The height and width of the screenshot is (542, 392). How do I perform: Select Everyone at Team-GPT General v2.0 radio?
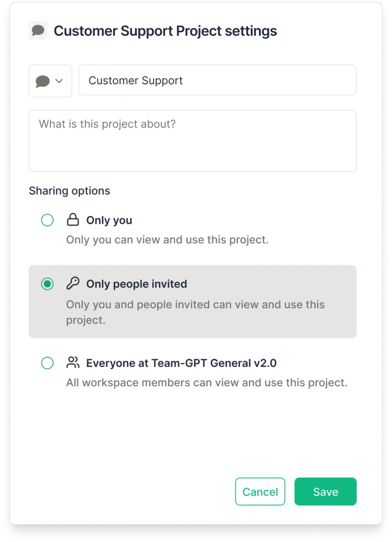pyautogui.click(x=47, y=363)
